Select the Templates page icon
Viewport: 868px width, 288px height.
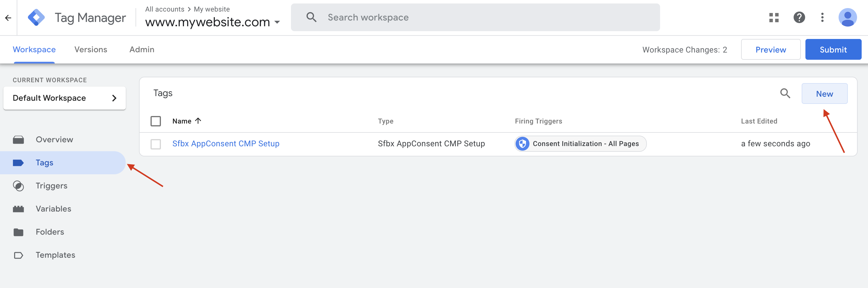18,255
